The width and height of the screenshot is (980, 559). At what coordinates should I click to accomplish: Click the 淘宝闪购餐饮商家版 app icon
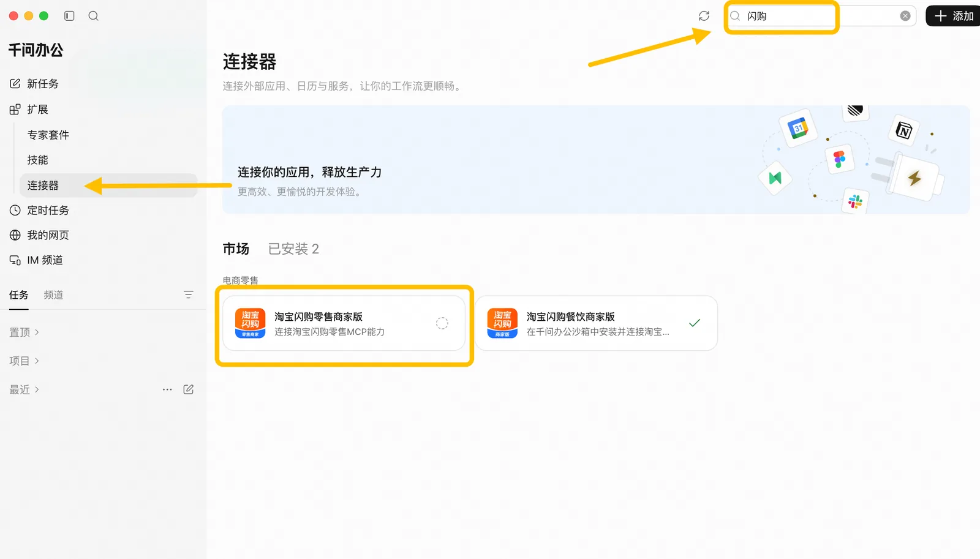pyautogui.click(x=502, y=323)
